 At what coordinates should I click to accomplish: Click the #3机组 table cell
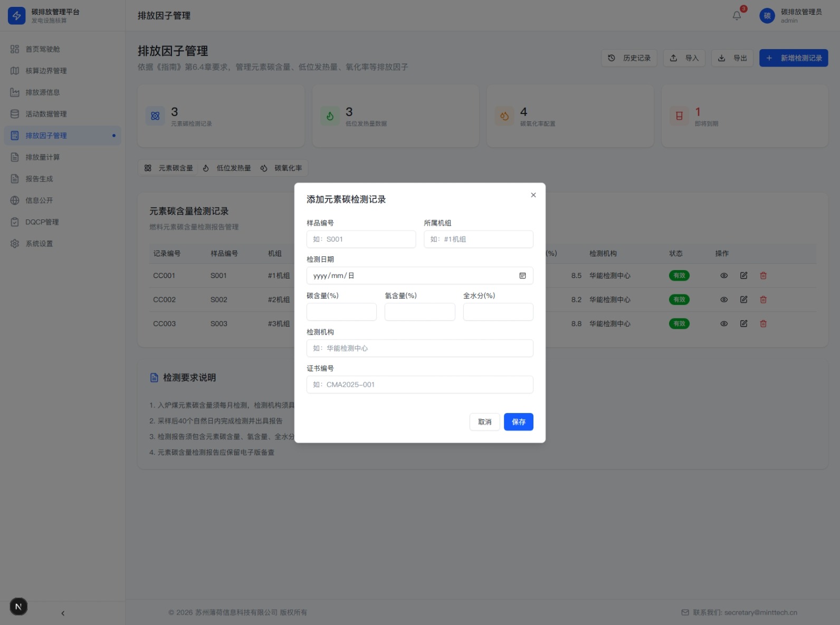pyautogui.click(x=279, y=324)
